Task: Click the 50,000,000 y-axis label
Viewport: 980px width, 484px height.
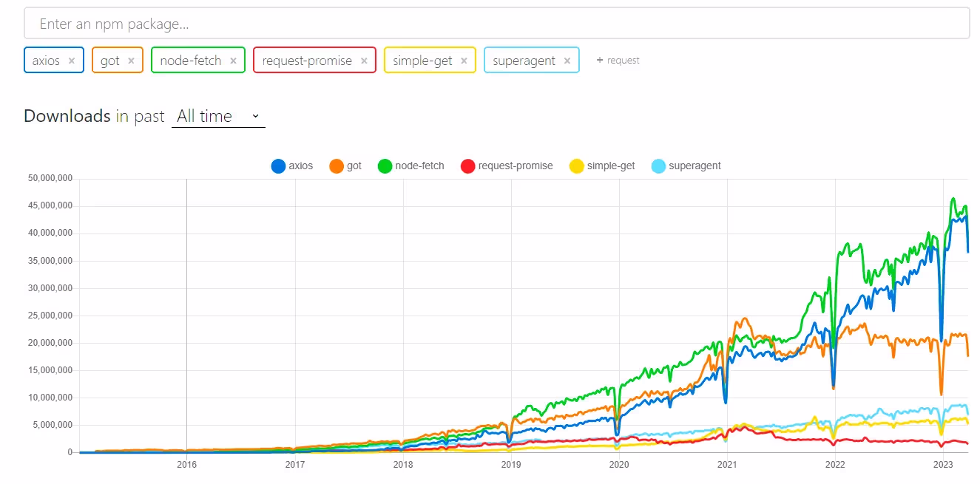Action: (x=50, y=179)
